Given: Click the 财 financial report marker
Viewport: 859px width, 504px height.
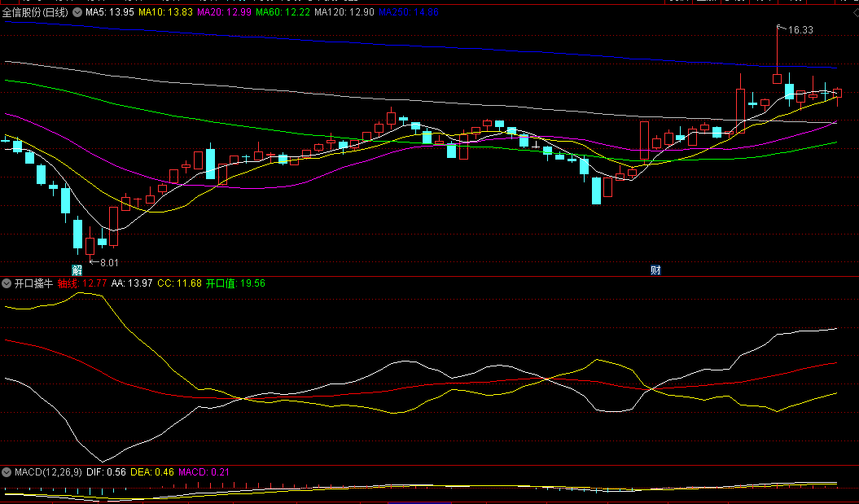Looking at the screenshot, I should click(655, 270).
